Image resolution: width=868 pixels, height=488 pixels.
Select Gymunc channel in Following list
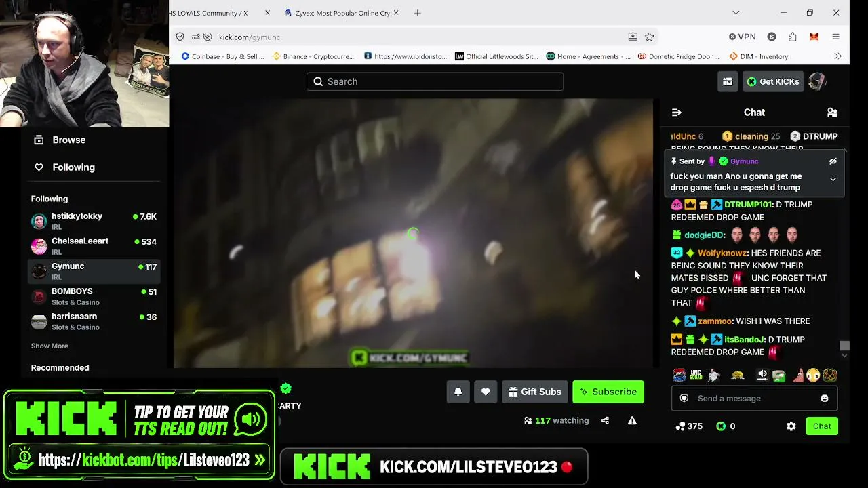94,271
